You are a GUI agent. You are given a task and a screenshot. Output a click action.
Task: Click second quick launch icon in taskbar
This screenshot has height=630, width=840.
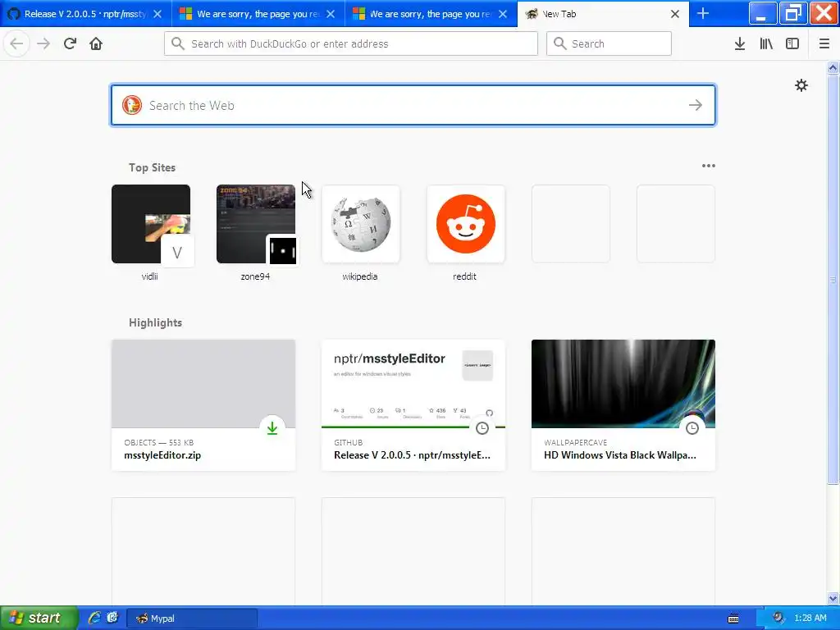tap(112, 618)
